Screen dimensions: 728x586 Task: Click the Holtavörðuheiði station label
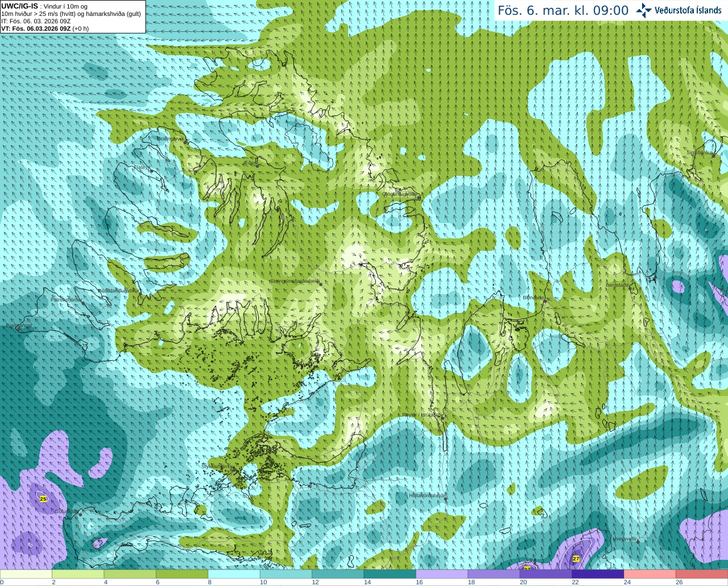click(x=427, y=496)
